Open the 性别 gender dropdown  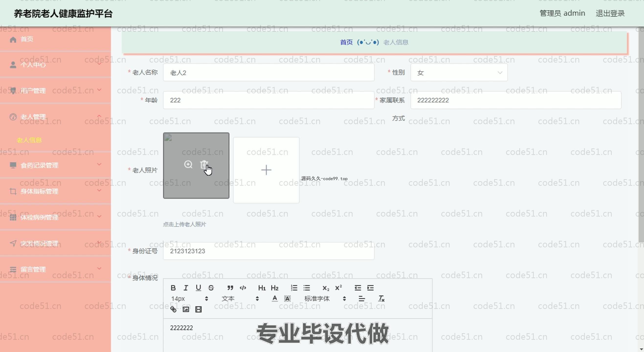click(x=459, y=73)
